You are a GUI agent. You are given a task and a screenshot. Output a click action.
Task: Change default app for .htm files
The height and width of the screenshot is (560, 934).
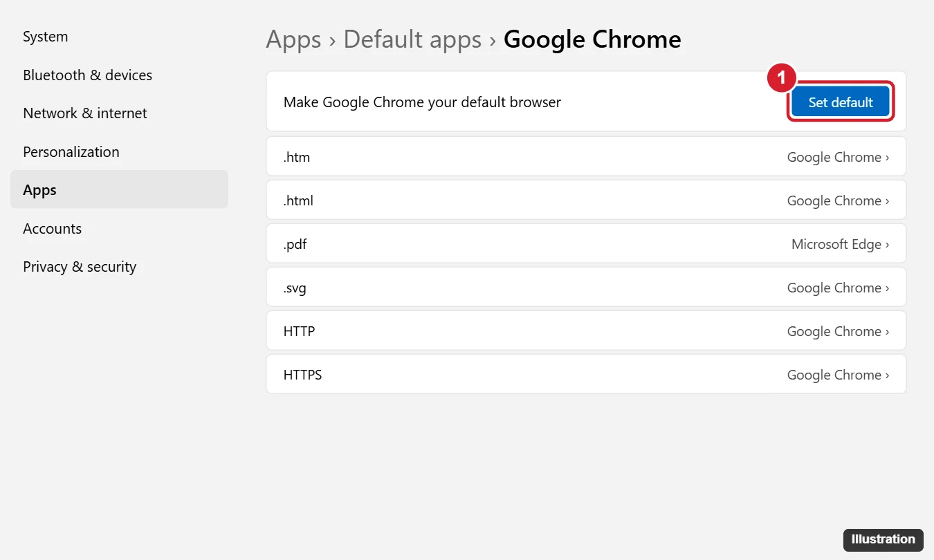[586, 157]
